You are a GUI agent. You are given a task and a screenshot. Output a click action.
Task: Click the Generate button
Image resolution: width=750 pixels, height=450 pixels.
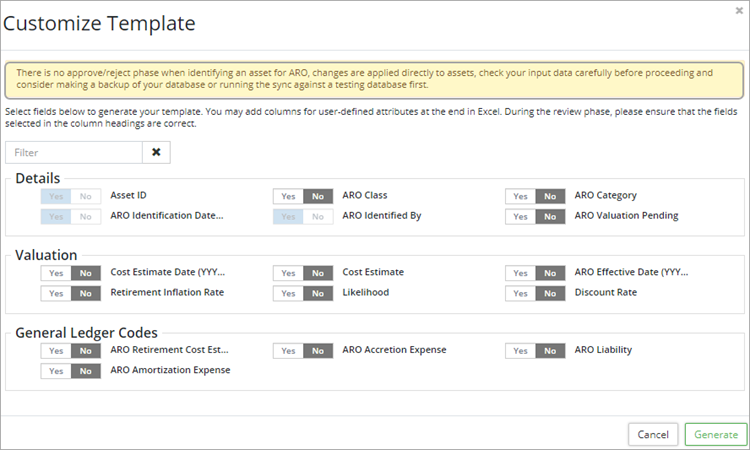(x=715, y=435)
